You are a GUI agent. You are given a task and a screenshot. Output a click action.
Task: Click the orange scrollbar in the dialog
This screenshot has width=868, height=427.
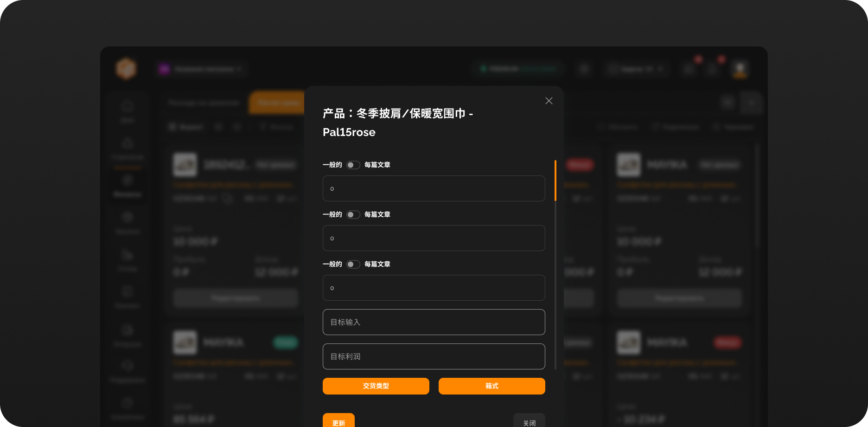(x=555, y=181)
